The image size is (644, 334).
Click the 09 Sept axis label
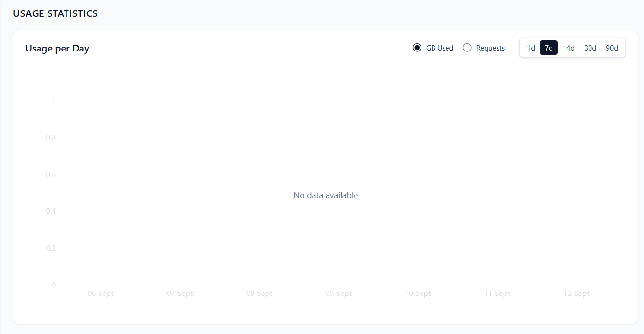(x=339, y=293)
